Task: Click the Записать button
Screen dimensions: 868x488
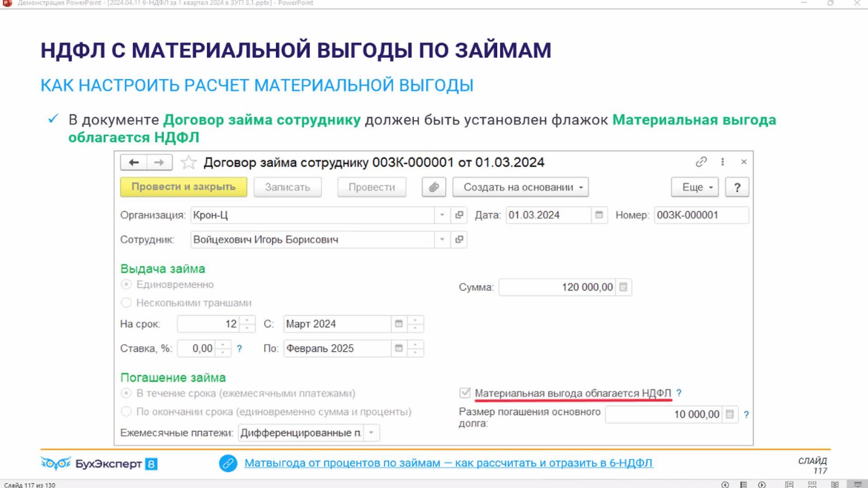Action: (x=288, y=187)
